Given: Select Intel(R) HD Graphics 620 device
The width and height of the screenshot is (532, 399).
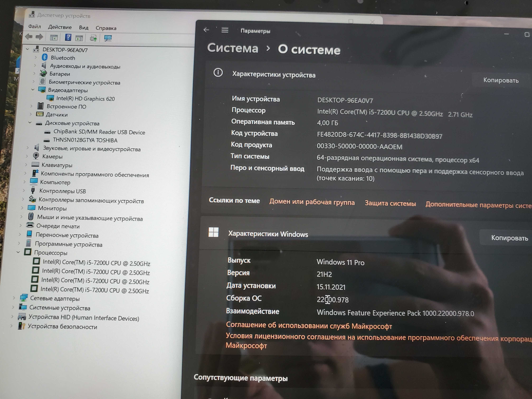Looking at the screenshot, I should point(85,98).
